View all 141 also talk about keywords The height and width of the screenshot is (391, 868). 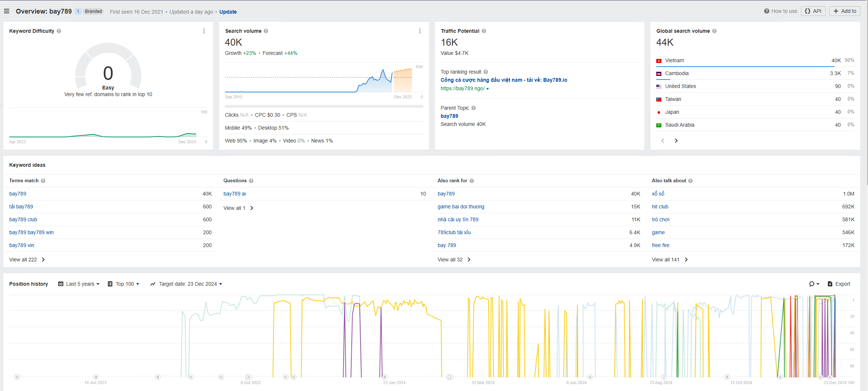[670, 260]
